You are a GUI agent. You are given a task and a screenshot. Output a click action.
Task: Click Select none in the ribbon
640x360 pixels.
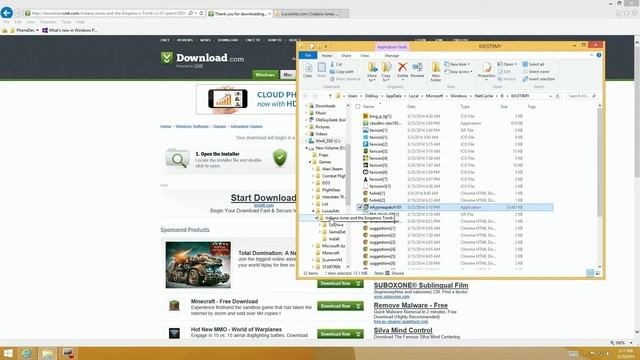(536, 72)
